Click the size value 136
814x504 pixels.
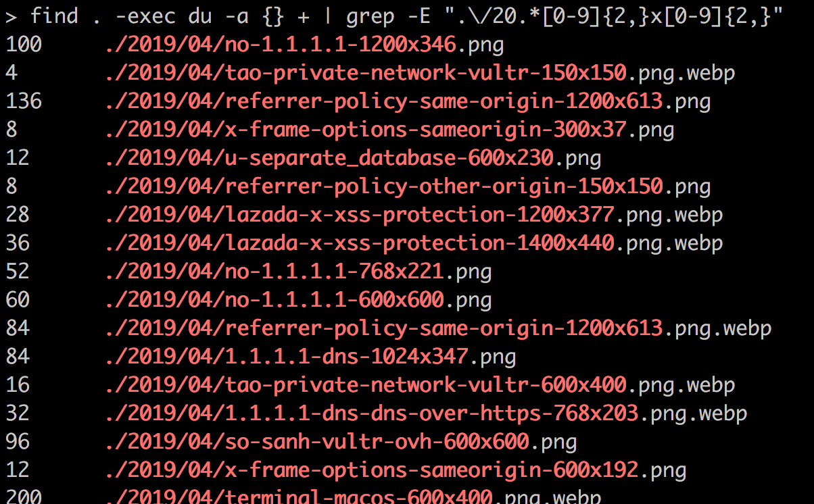point(24,101)
